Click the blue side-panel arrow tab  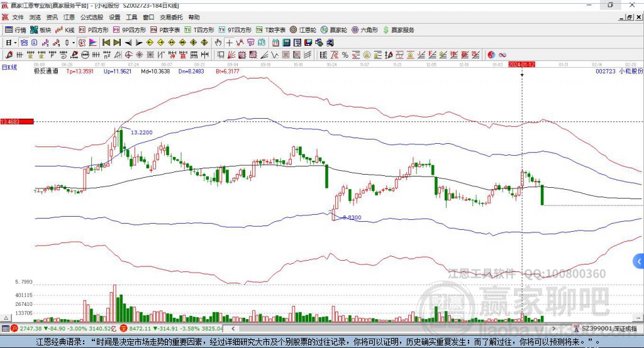639,261
